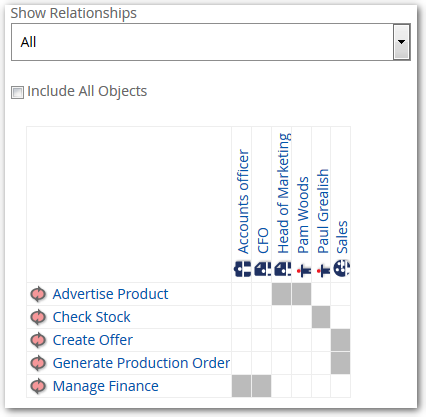Click the Manage Finance process icon
The width and height of the screenshot is (426, 417).
tap(38, 386)
